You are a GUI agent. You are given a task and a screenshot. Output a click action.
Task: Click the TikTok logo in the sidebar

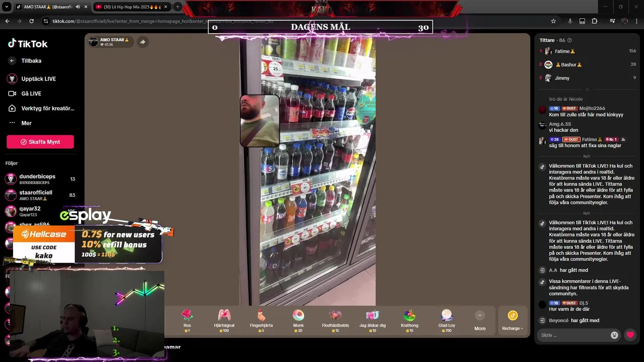pos(28,44)
